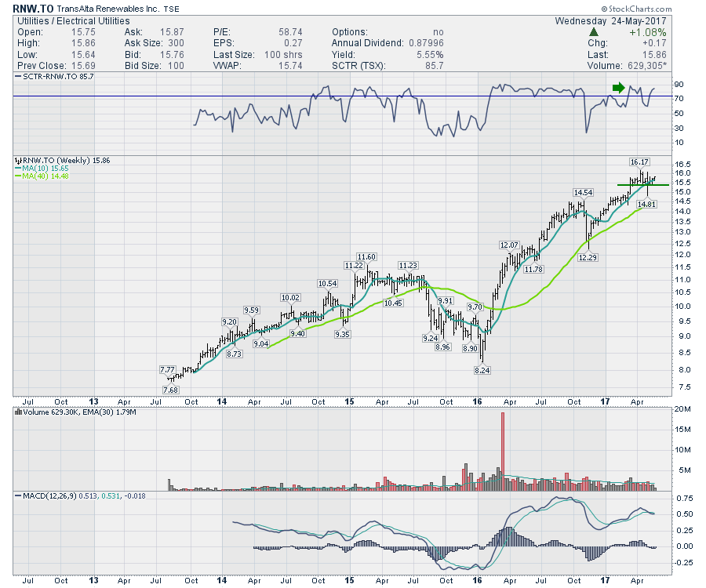Viewport: 706px width, 588px height.
Task: Click the 8.24 lowest price label
Action: [482, 370]
